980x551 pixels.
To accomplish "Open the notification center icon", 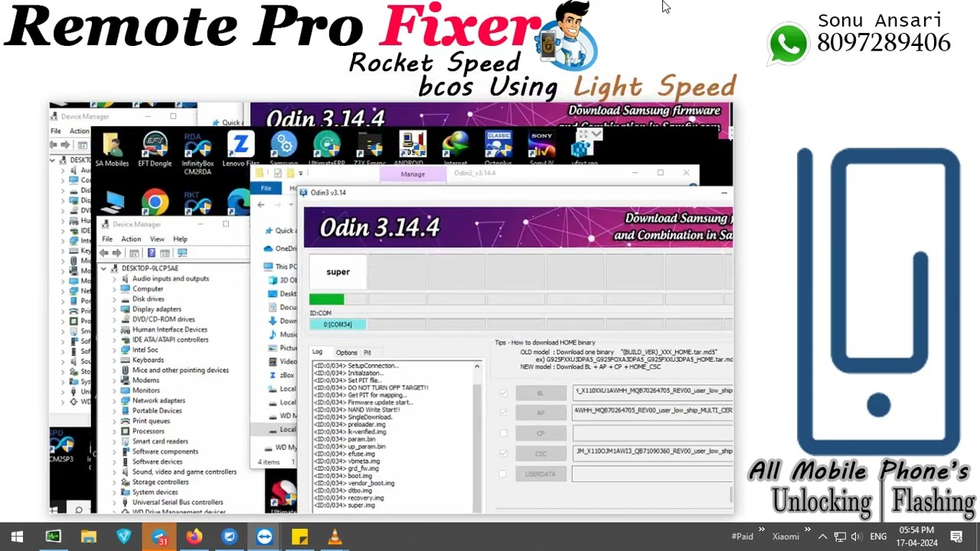I will [x=956, y=536].
